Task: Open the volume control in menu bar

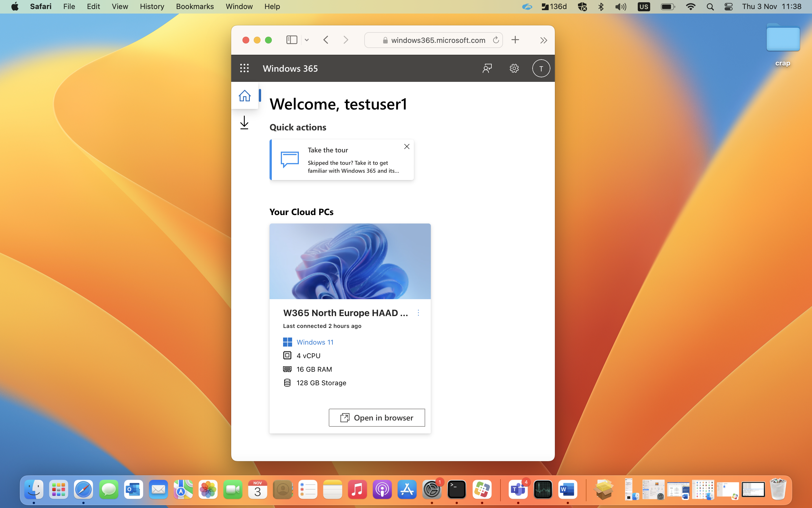Action: click(x=621, y=6)
